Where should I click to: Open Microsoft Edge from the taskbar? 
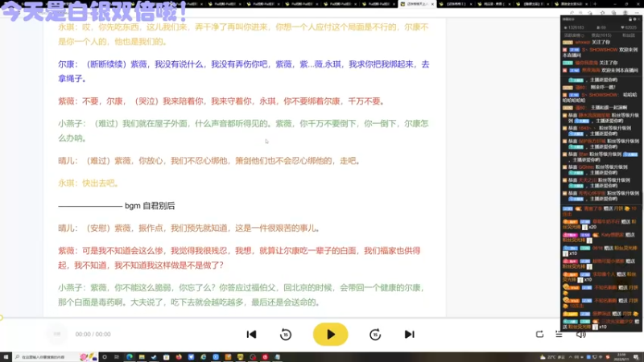pyautogui.click(x=130, y=357)
